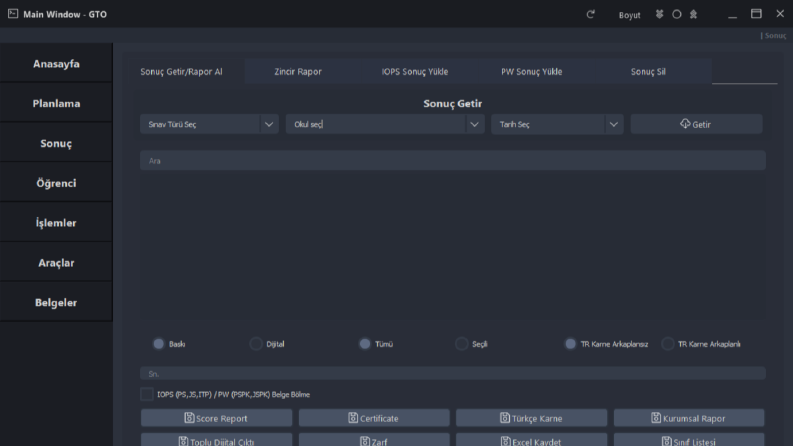This screenshot has height=446, width=793.
Task: Select the Dijital radio option
Action: pos(256,344)
